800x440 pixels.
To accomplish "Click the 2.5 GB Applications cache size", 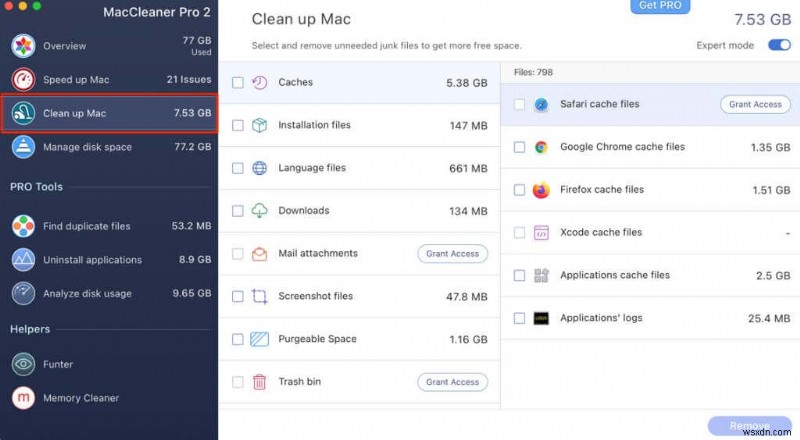I will [x=773, y=276].
